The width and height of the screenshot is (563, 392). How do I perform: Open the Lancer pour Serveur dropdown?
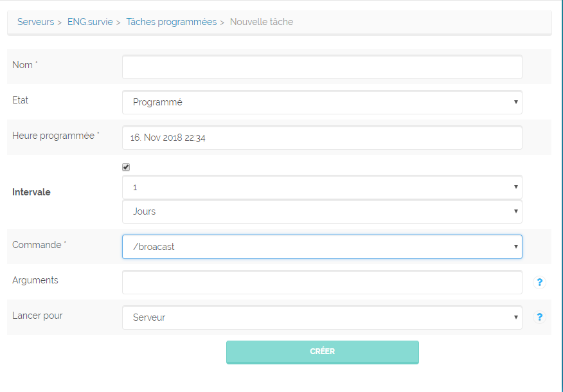coord(322,317)
